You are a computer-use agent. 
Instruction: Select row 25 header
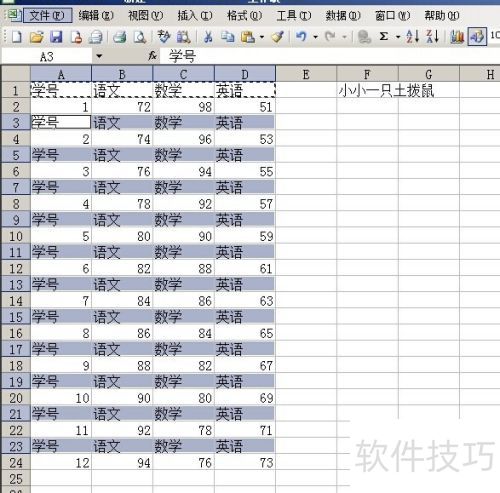tap(16, 479)
